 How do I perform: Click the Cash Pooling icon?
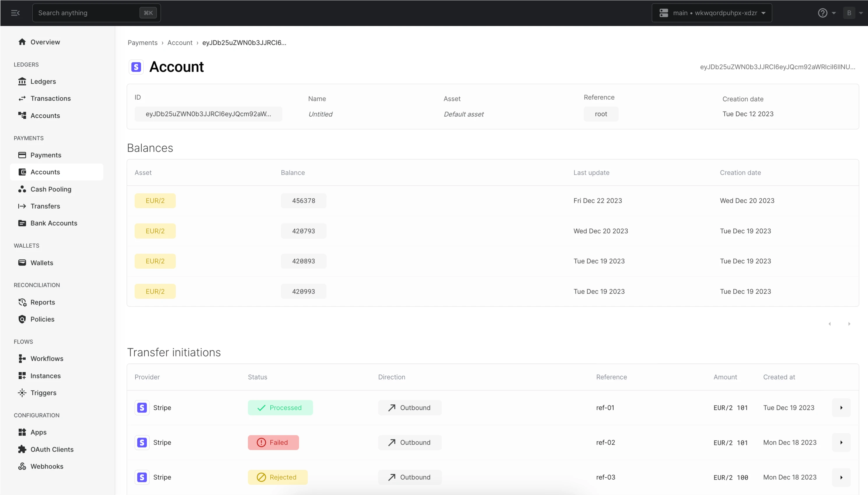(22, 189)
